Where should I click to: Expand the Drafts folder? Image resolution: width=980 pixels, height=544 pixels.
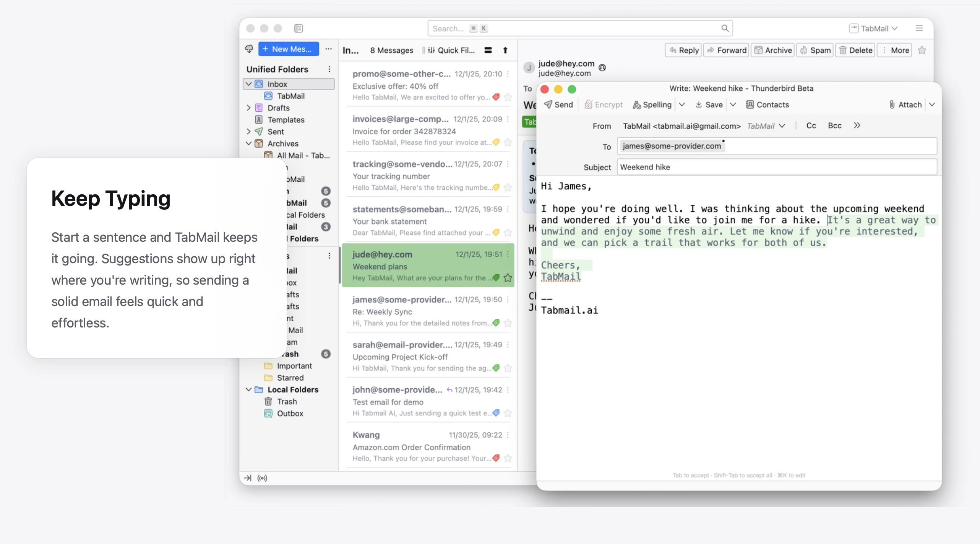pyautogui.click(x=248, y=107)
